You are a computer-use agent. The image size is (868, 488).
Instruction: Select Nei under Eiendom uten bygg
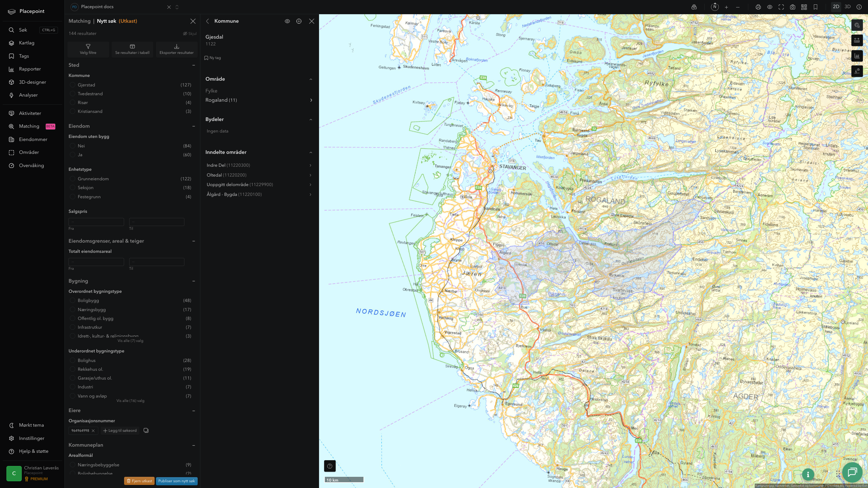73,146
